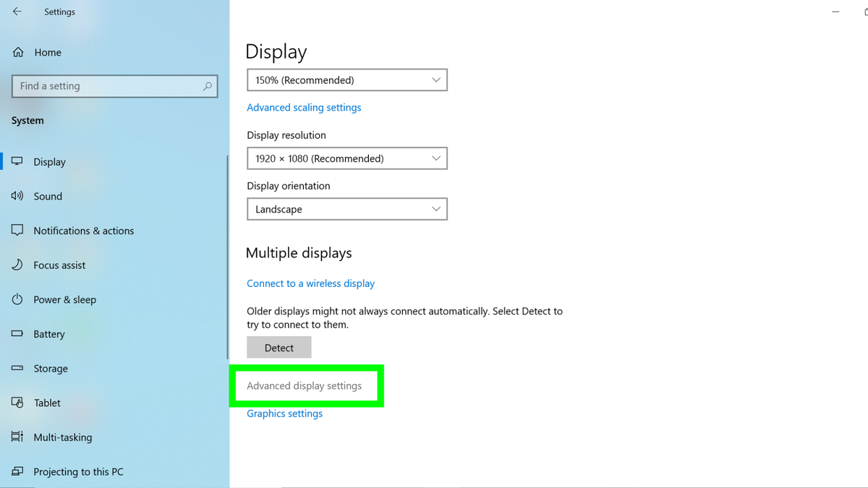Click the Find a setting search box
This screenshot has height=488, width=868.
click(114, 85)
